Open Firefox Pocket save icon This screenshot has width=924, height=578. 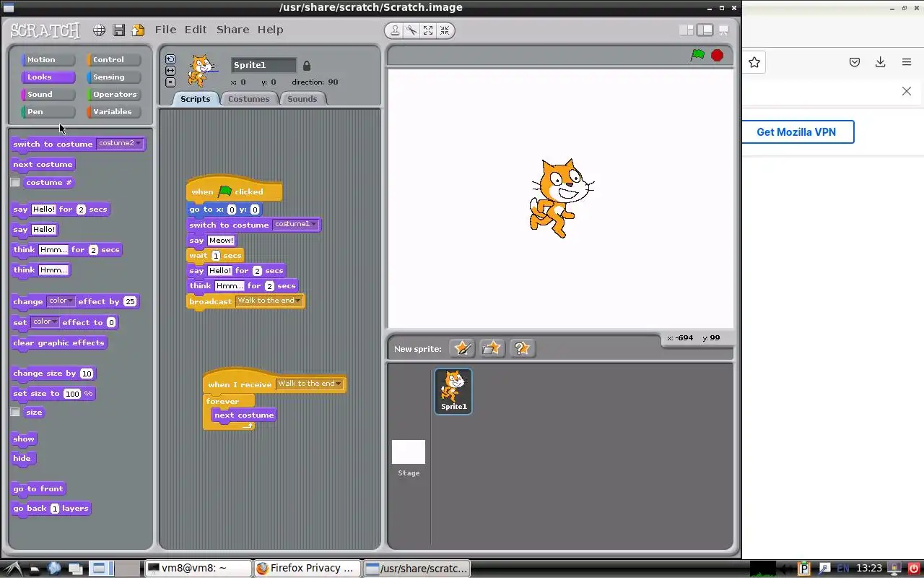click(x=855, y=63)
